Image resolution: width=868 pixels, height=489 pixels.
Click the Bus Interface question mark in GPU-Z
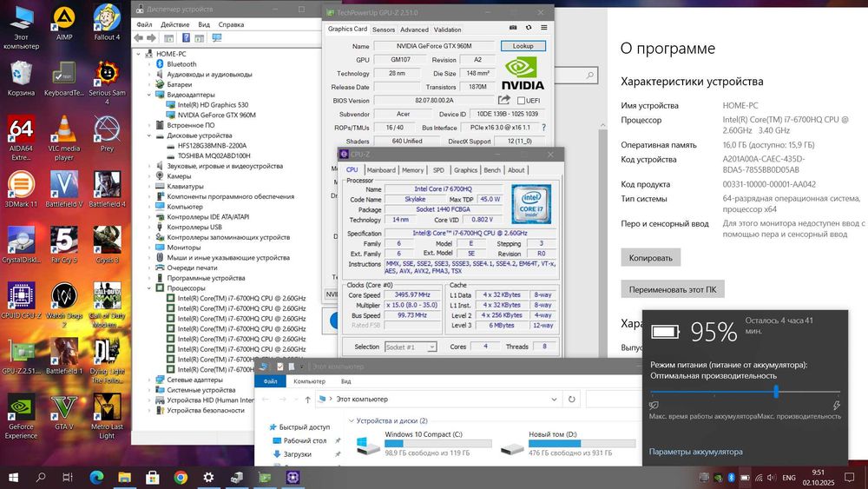(543, 128)
